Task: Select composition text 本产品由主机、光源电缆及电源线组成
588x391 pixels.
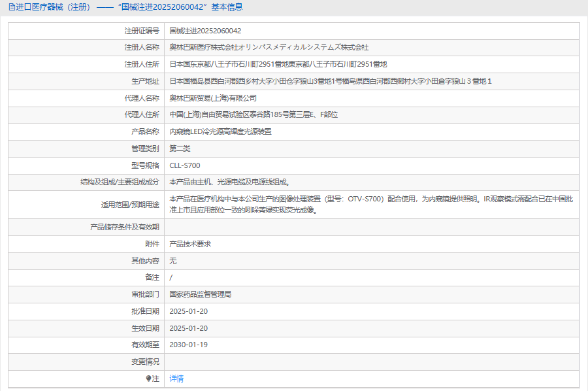Action: pos(229,182)
